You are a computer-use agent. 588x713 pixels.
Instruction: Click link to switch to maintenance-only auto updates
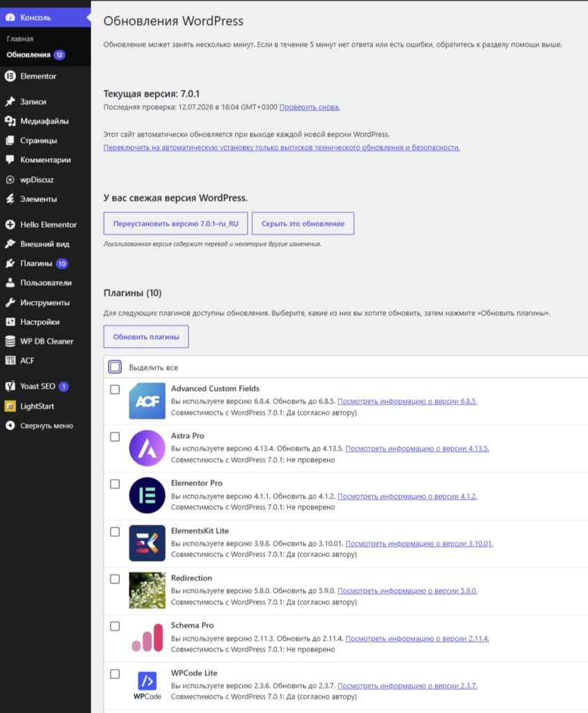point(282,148)
